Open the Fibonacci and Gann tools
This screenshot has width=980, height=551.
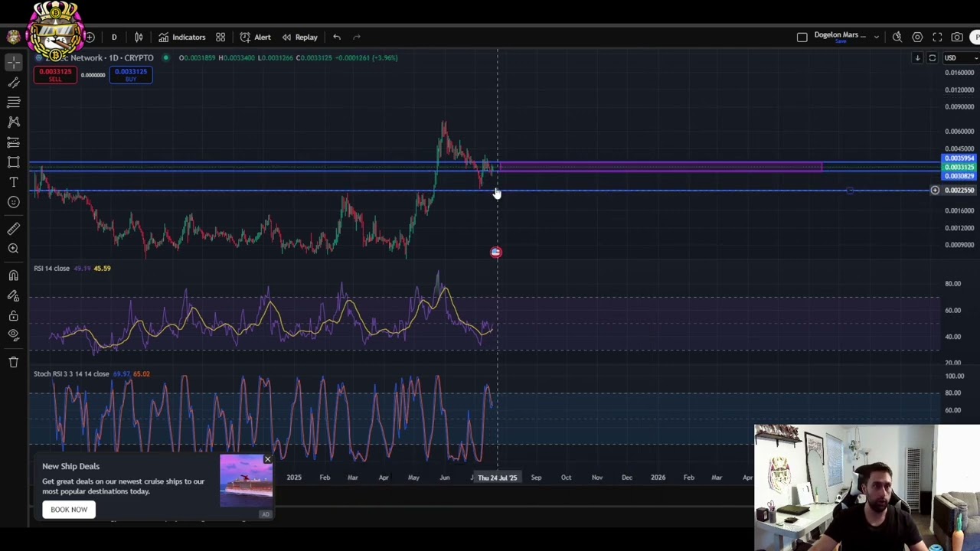[14, 102]
